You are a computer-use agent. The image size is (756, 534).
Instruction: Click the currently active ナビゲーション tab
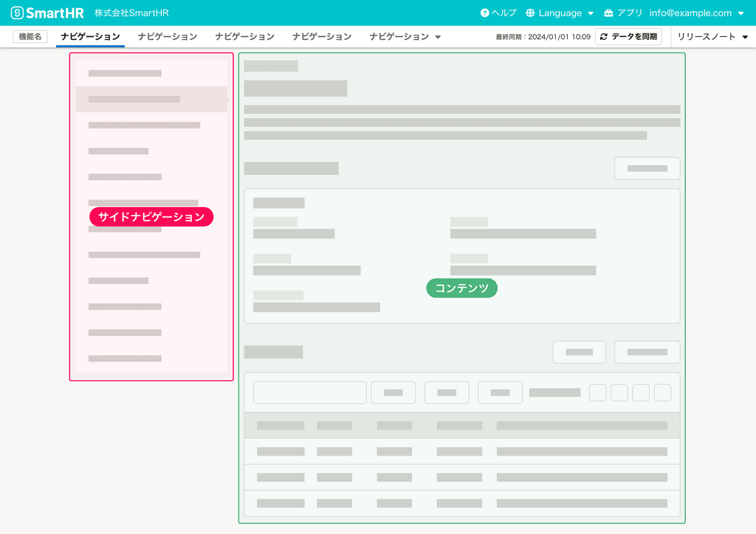coord(90,35)
